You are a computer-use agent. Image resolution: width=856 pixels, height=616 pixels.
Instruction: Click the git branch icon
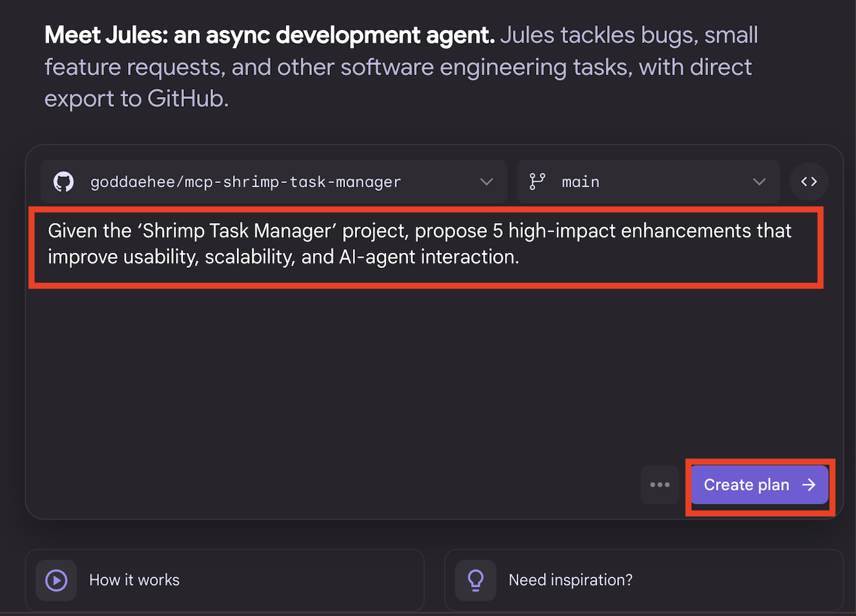pyautogui.click(x=537, y=181)
